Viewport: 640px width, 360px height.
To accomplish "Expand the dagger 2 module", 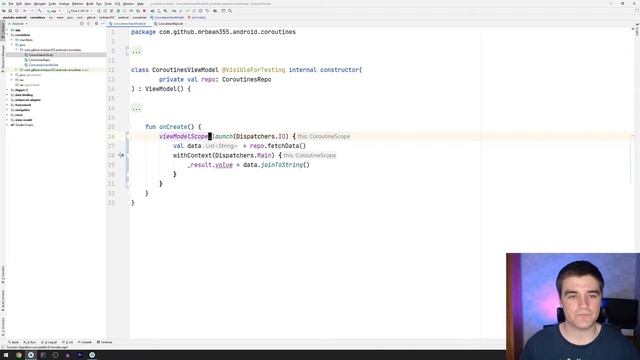I will pyautogui.click(x=7, y=90).
